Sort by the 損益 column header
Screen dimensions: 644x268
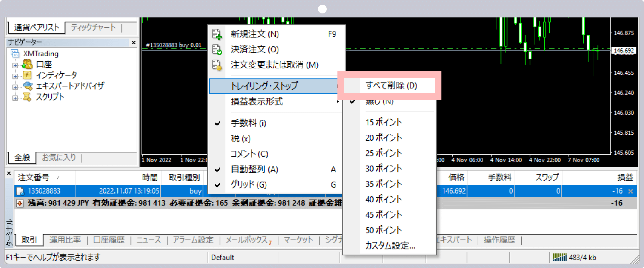(x=599, y=178)
